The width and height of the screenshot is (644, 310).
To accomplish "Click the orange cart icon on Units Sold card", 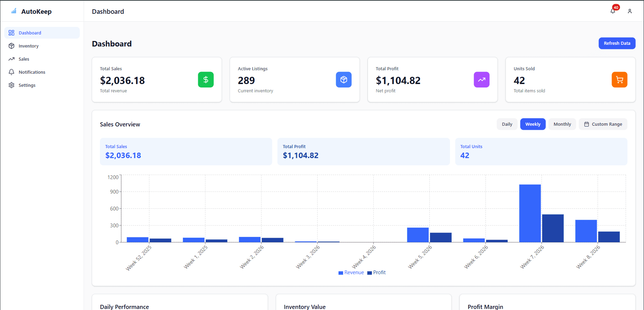I will click(619, 80).
